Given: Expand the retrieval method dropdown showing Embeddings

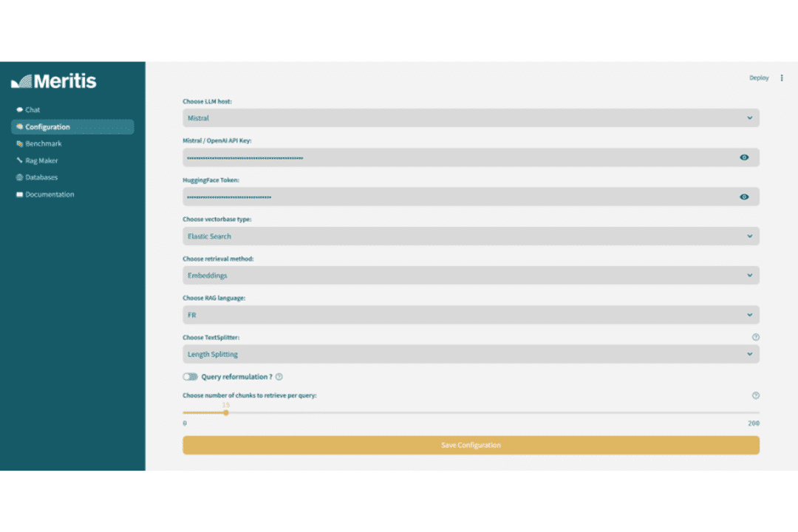Looking at the screenshot, I should 471,276.
